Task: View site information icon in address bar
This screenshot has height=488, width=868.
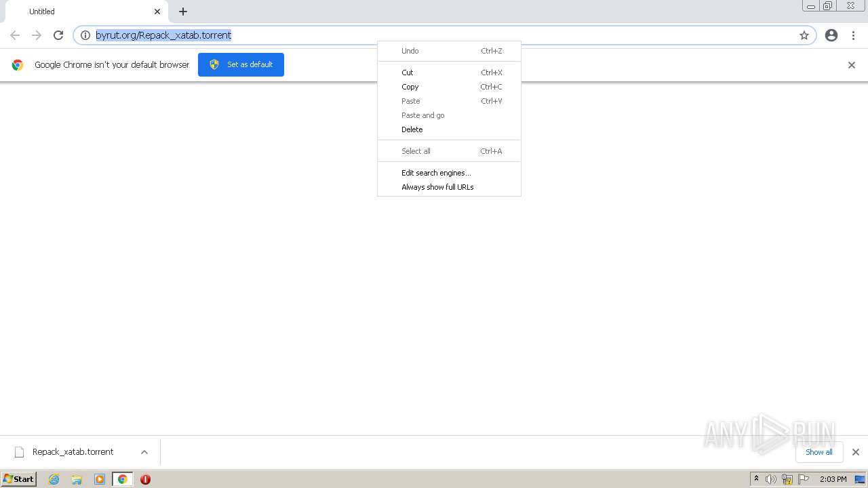Action: point(85,35)
